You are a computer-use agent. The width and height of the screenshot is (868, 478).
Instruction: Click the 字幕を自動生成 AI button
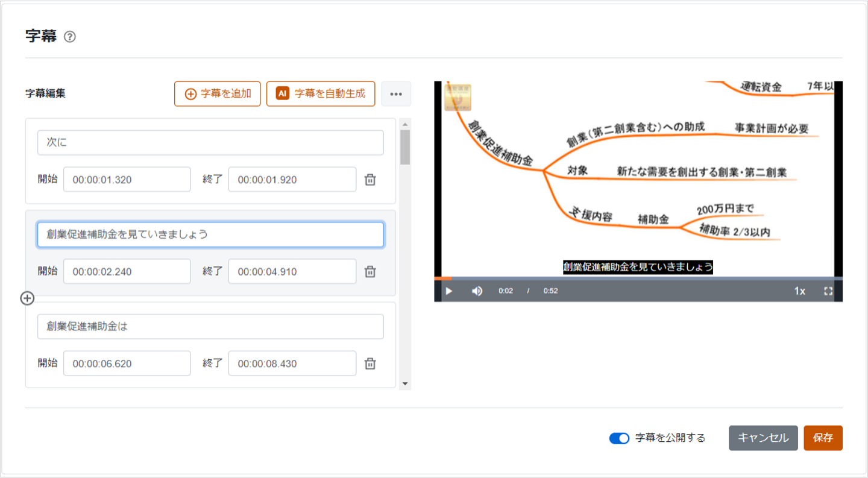tap(321, 94)
